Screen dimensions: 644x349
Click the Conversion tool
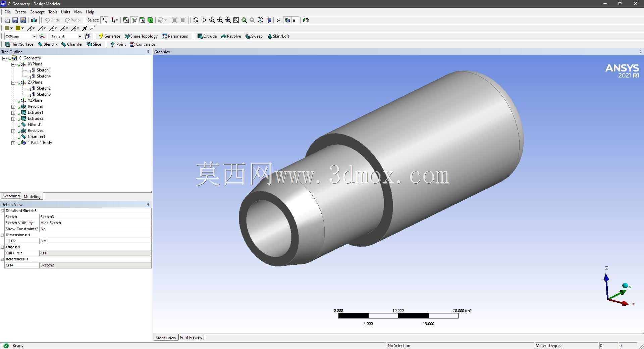click(143, 44)
